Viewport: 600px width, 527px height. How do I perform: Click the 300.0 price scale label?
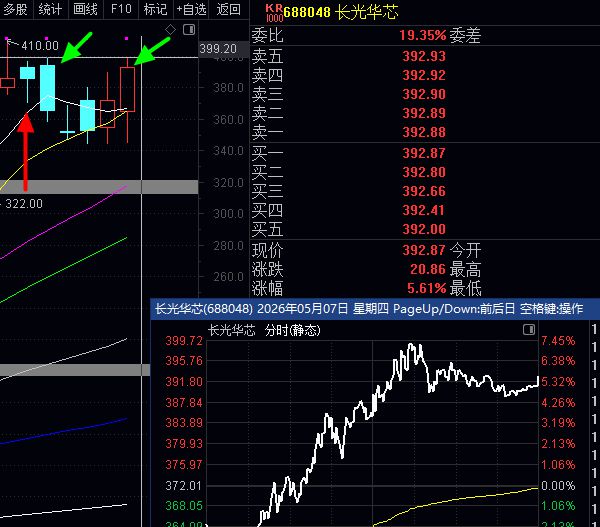click(x=228, y=214)
